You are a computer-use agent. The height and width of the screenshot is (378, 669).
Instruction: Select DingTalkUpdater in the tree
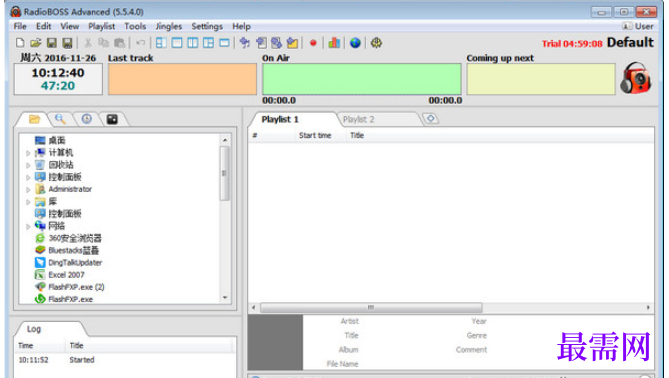[75, 262]
